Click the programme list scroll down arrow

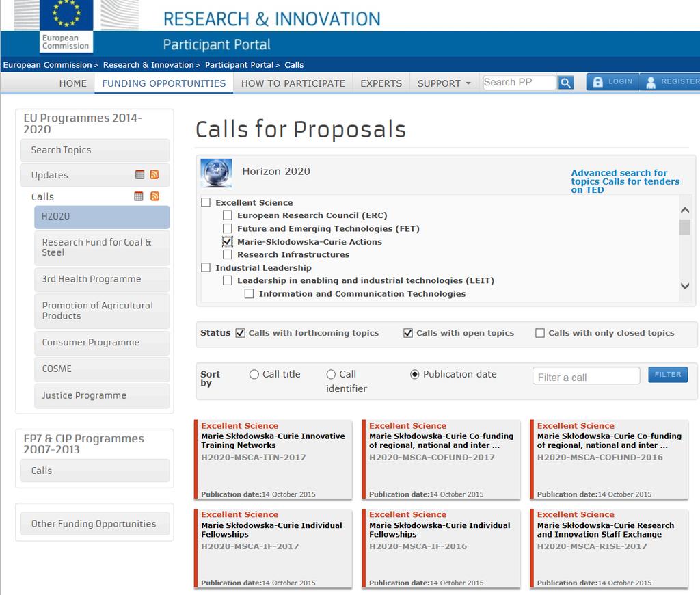(685, 286)
